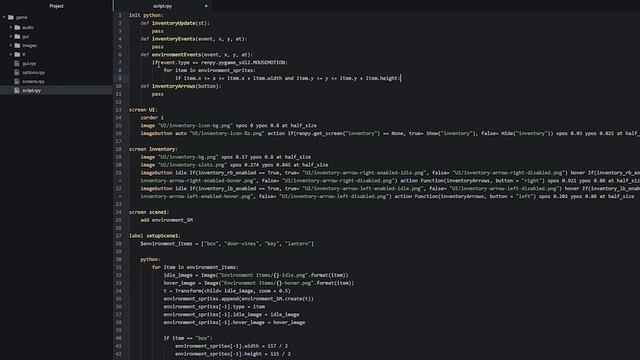The height and width of the screenshot is (360, 640).
Task: Switch to the script.rpy editor tab
Action: pos(162,6)
